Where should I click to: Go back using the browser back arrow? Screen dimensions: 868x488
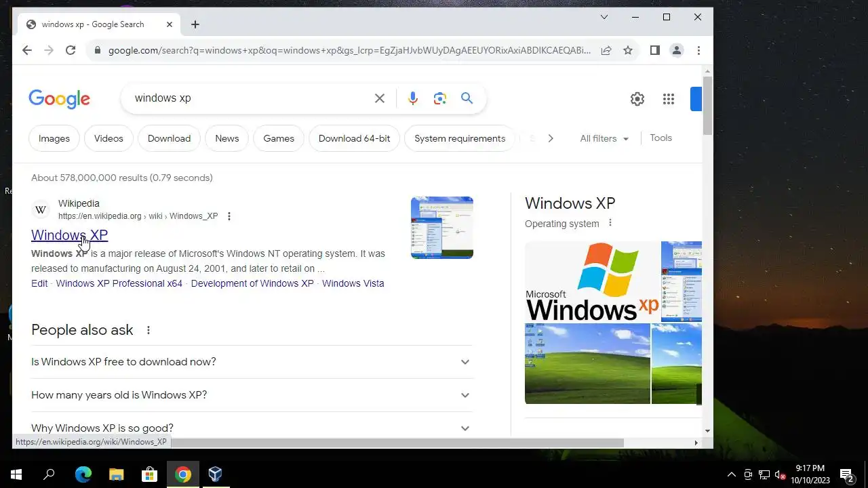click(27, 50)
